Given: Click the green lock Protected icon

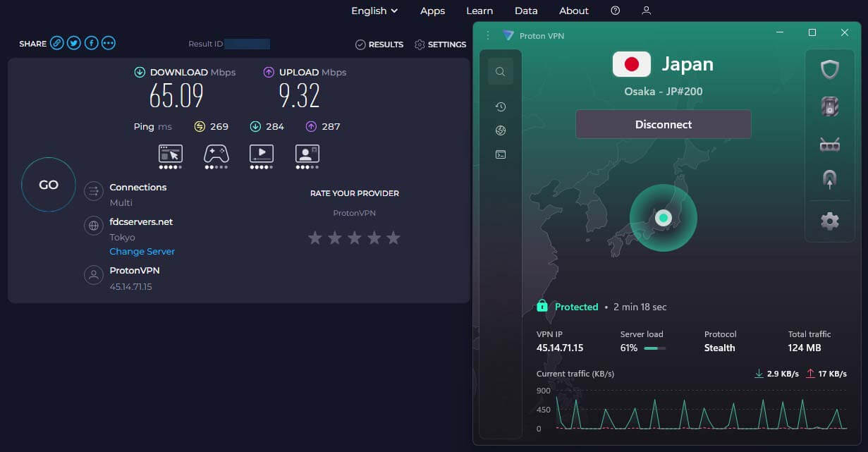Looking at the screenshot, I should 542,306.
